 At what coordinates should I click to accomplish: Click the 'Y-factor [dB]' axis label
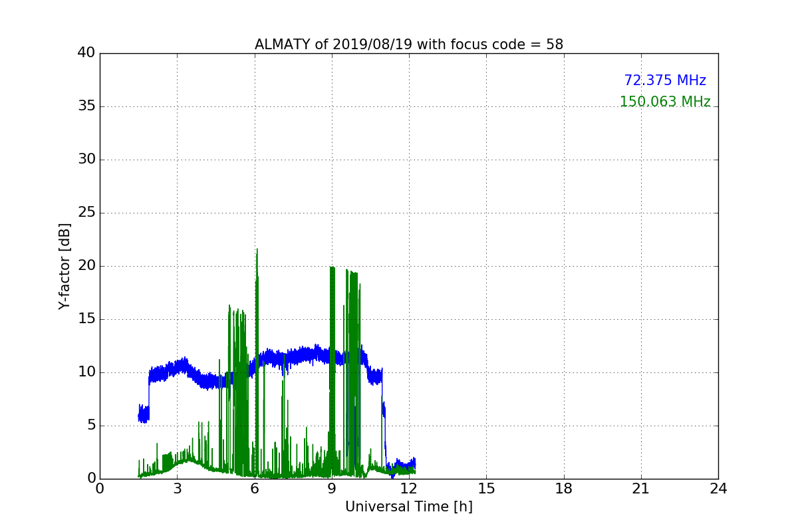tap(65, 266)
